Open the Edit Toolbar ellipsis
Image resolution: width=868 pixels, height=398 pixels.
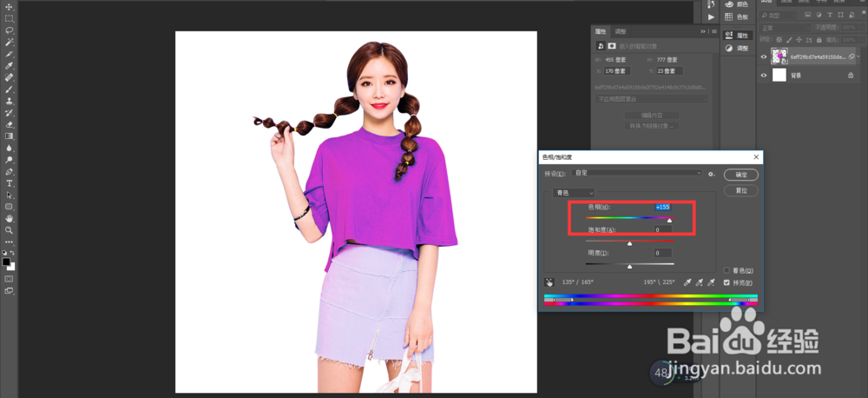[9, 242]
